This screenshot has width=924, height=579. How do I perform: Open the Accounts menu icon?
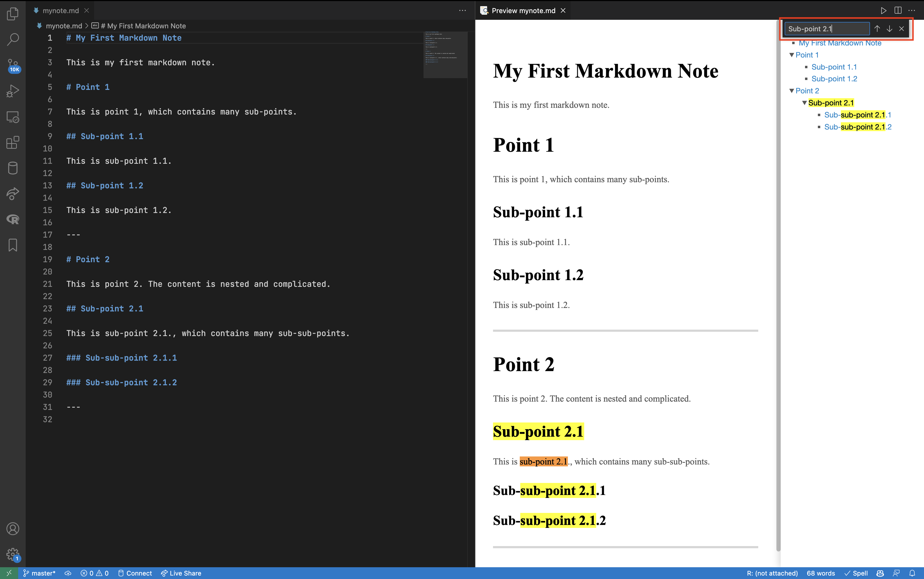[x=13, y=529]
